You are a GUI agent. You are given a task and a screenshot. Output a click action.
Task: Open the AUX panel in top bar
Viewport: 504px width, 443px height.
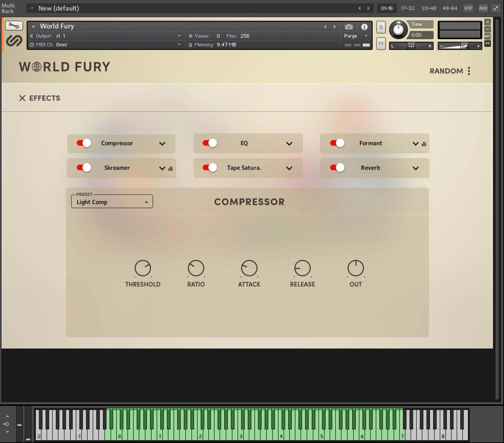pos(483,8)
